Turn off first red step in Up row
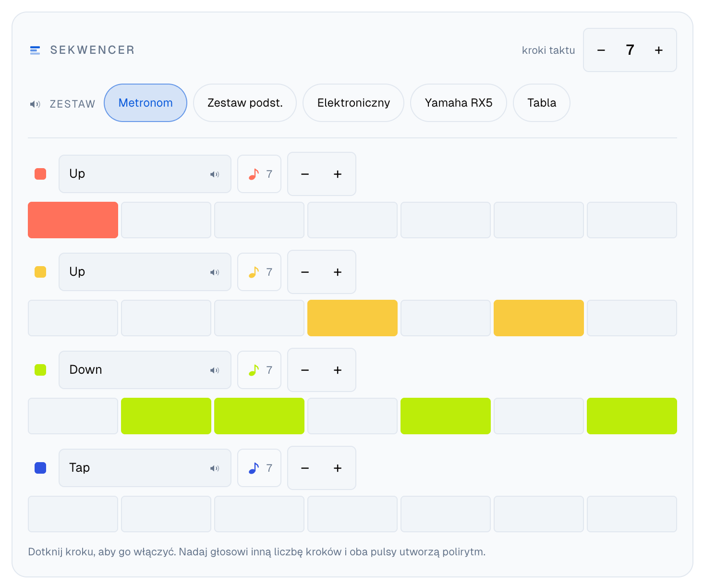This screenshot has width=704, height=588. (73, 220)
